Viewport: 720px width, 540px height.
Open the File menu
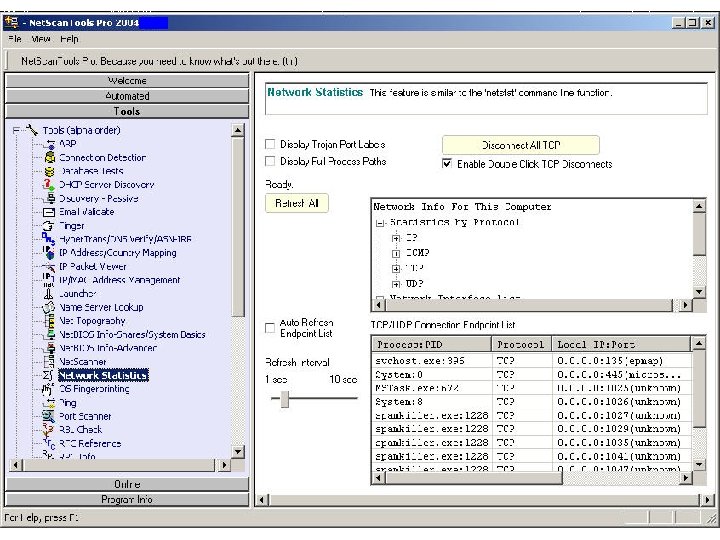pyautogui.click(x=14, y=39)
